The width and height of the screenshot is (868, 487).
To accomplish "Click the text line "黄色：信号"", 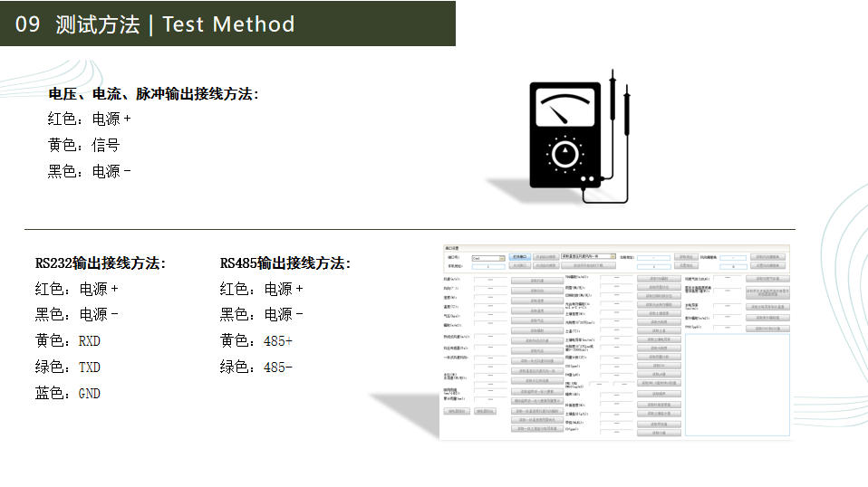I will click(x=83, y=145).
